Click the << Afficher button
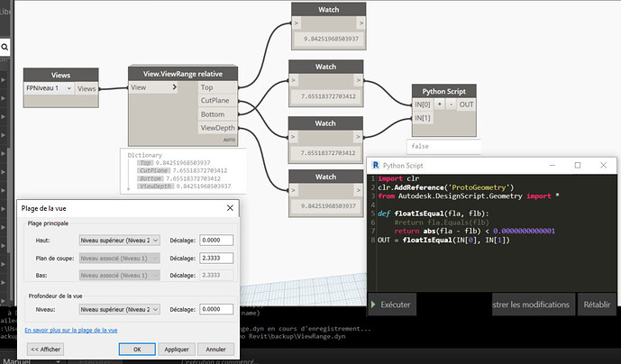This screenshot has width=621, height=364. pos(46,350)
